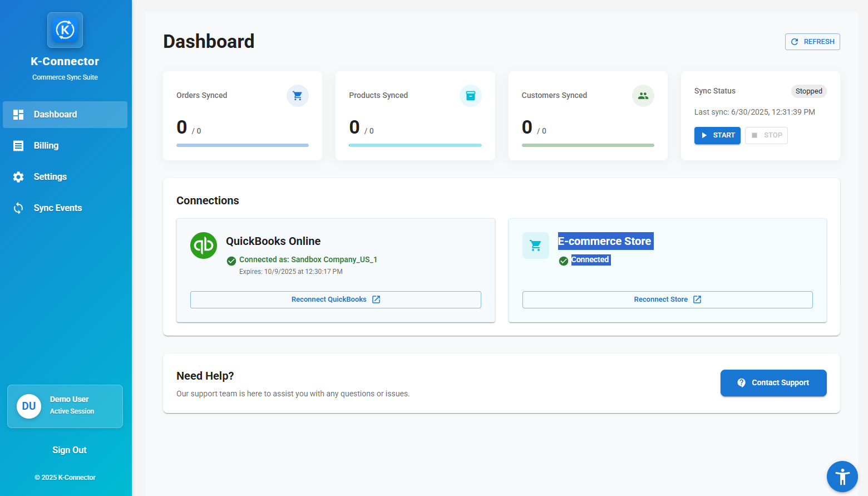Click the "Customers Synced" label

(x=554, y=95)
